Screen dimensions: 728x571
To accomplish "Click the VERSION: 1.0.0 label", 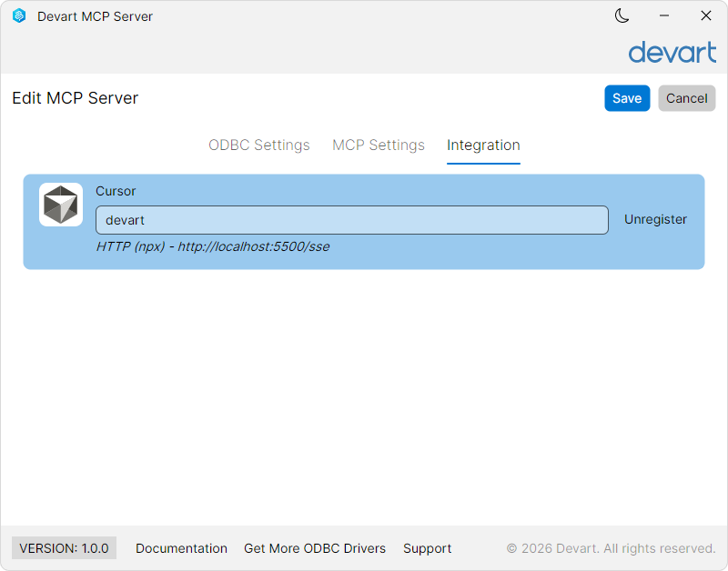I will [x=64, y=548].
